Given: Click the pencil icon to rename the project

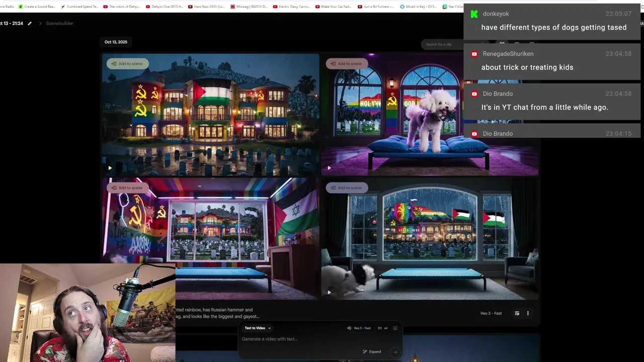Looking at the screenshot, I should (x=30, y=24).
